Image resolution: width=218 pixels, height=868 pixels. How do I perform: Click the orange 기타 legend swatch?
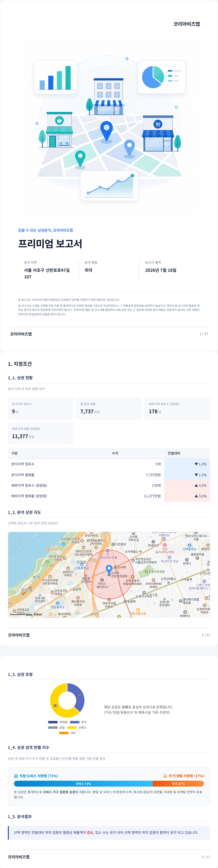tap(64, 733)
